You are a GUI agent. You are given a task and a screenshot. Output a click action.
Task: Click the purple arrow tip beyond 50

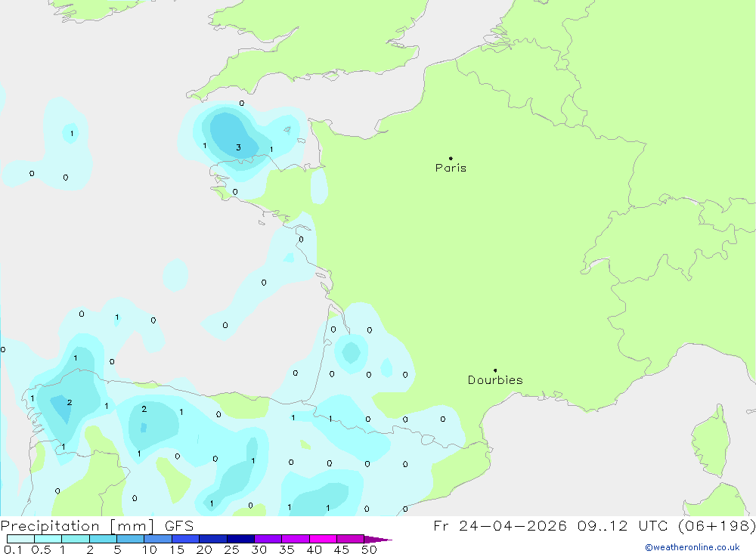coord(377,539)
